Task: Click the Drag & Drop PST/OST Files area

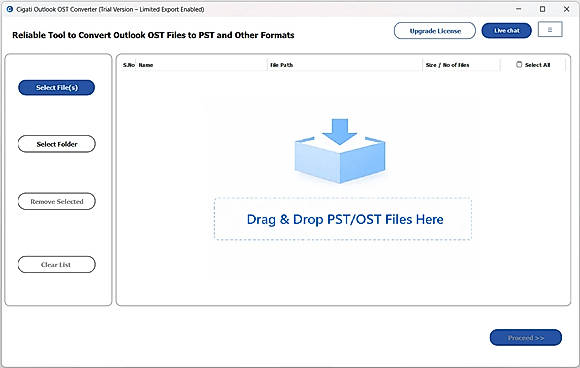Action: coord(343,219)
